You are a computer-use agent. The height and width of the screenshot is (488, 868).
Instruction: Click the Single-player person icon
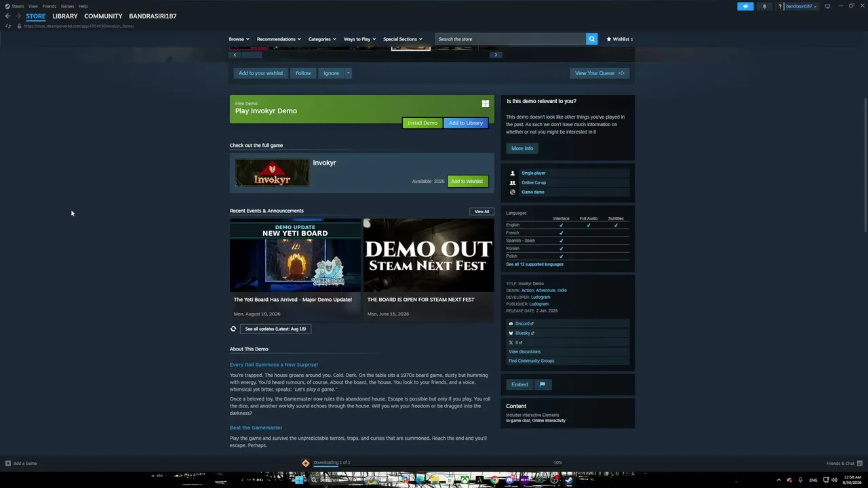point(513,174)
